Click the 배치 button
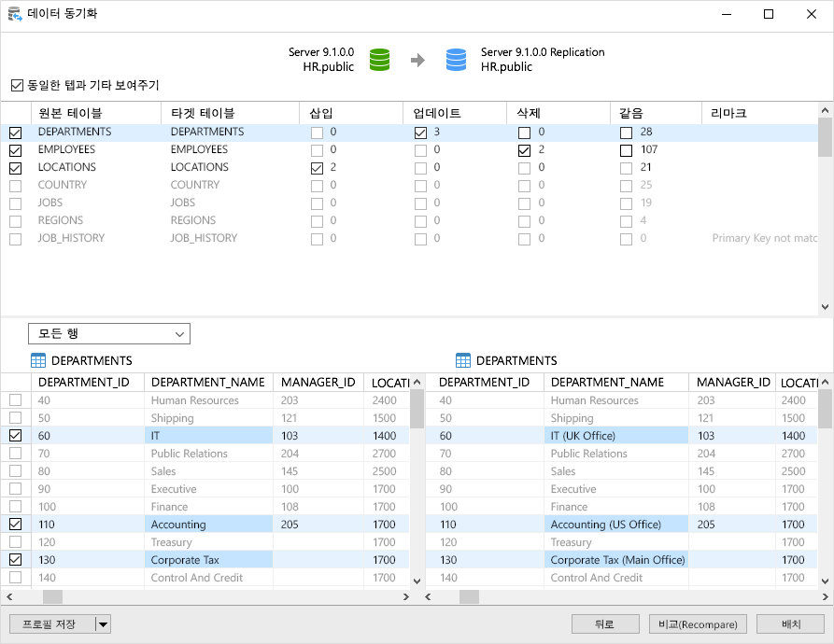The height and width of the screenshot is (644, 834). point(789,623)
